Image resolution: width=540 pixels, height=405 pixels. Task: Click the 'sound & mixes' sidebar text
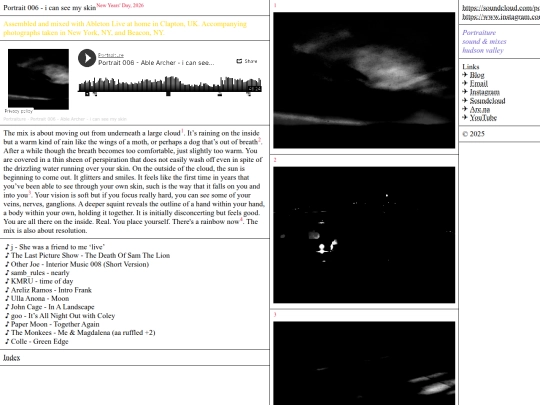484,41
